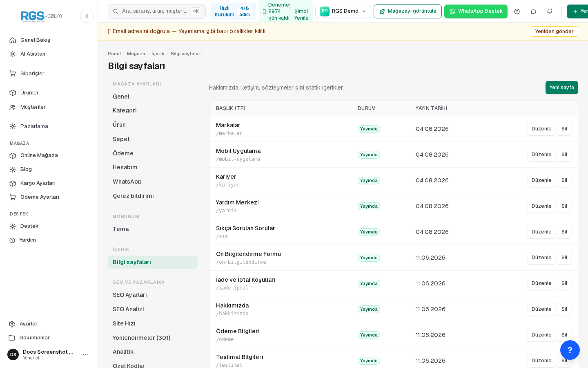Click the İçerik breadcrumb link
The image size is (588, 368).
[x=158, y=54]
